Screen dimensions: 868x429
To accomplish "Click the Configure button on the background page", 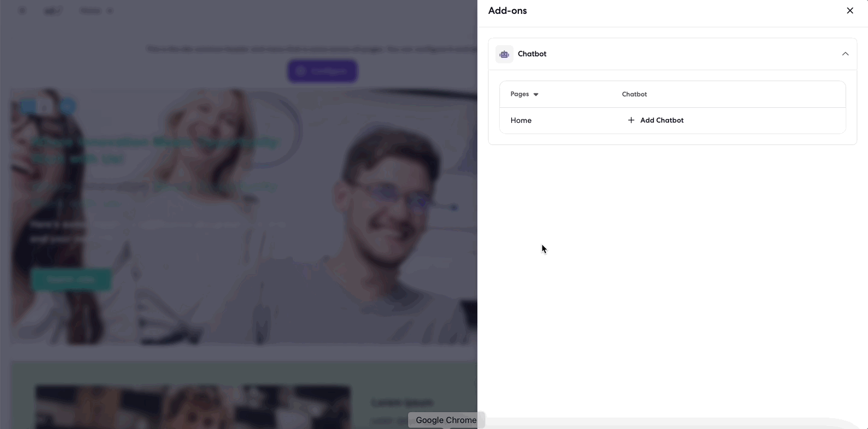I will [322, 71].
